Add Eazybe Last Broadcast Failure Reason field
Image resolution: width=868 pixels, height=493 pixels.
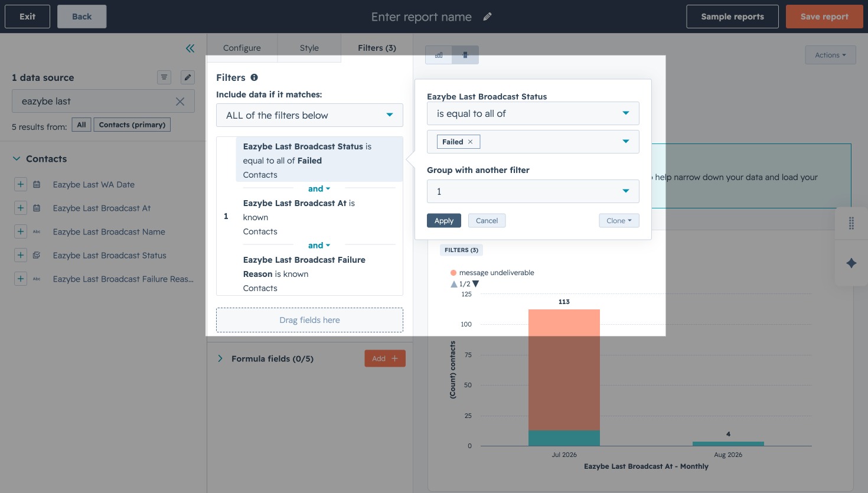(21, 279)
